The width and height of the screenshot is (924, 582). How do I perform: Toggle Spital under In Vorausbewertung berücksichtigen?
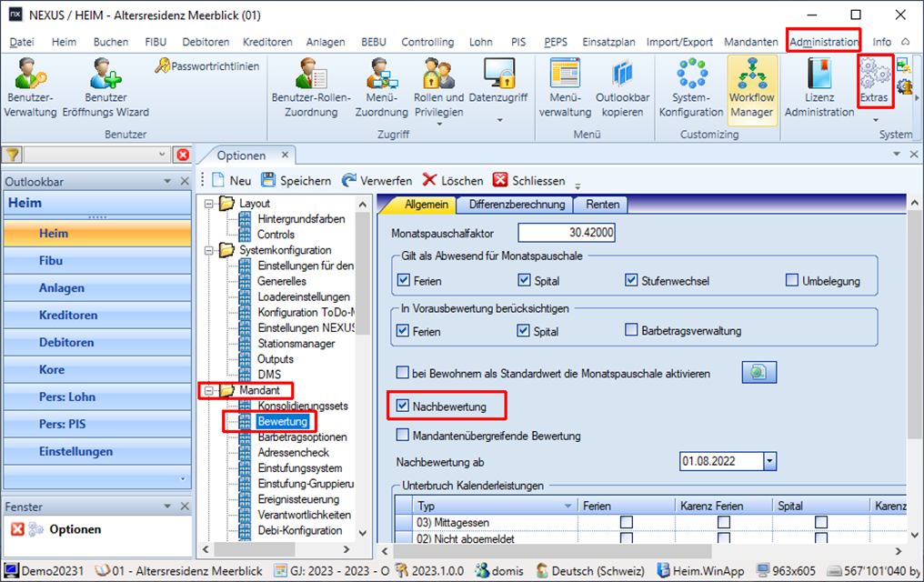coord(523,330)
